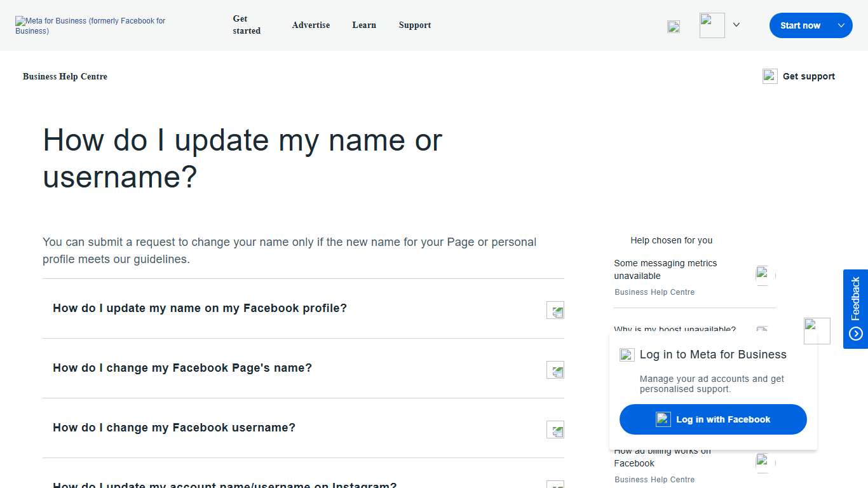Open the account dropdown chevron
The width and height of the screenshot is (868, 488).
(x=736, y=25)
